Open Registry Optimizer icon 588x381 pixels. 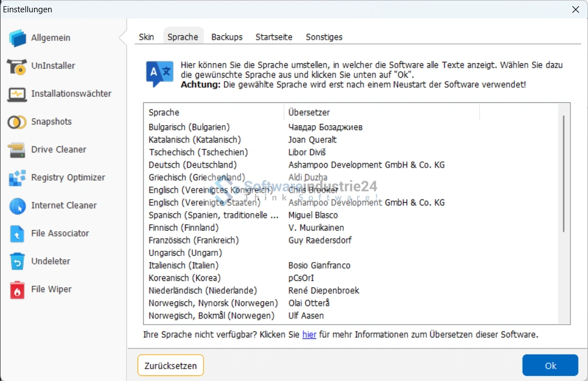17,178
